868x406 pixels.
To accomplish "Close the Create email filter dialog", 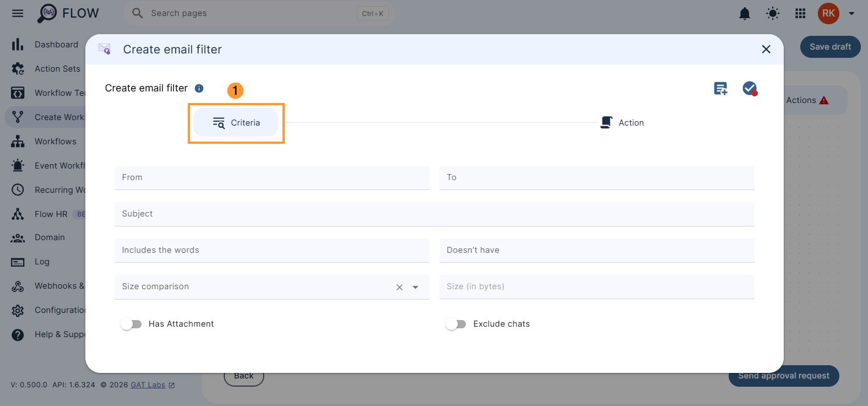I will click(x=766, y=50).
